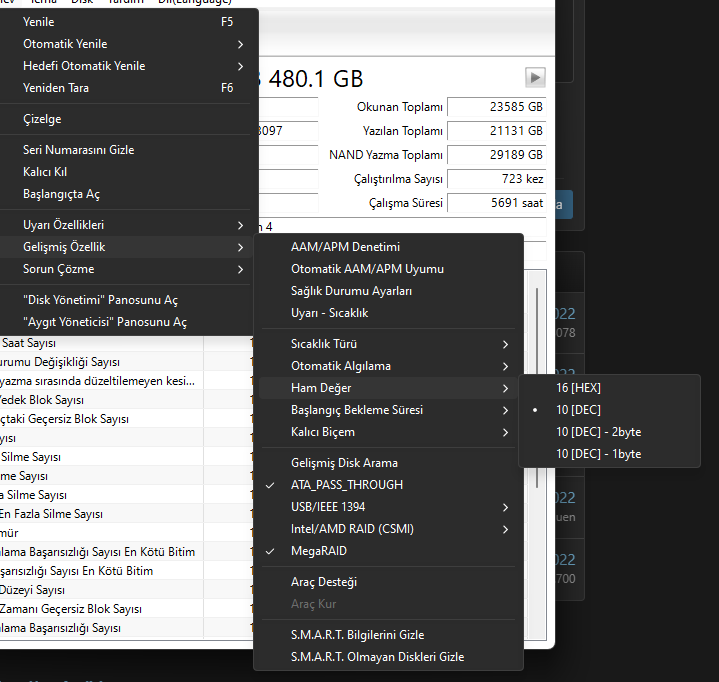The height and width of the screenshot is (682, 719).
Task: Toggle Gelişmiş Disk Arama
Action: 388,463
